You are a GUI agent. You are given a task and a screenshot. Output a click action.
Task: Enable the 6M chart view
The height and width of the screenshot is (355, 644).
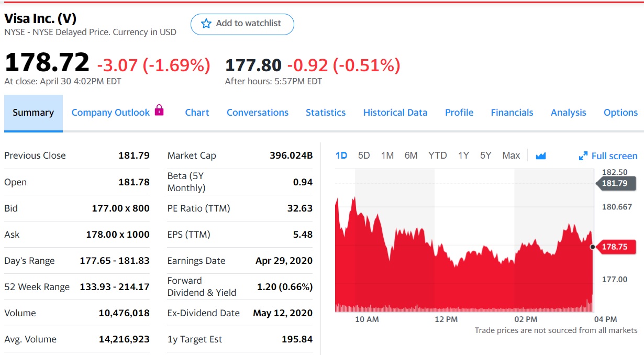[412, 155]
